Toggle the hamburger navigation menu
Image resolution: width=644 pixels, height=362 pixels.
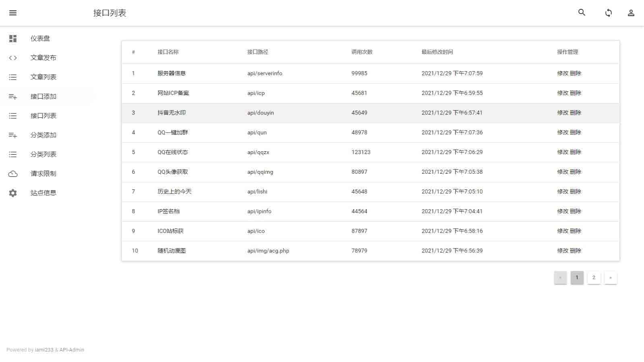point(13,13)
